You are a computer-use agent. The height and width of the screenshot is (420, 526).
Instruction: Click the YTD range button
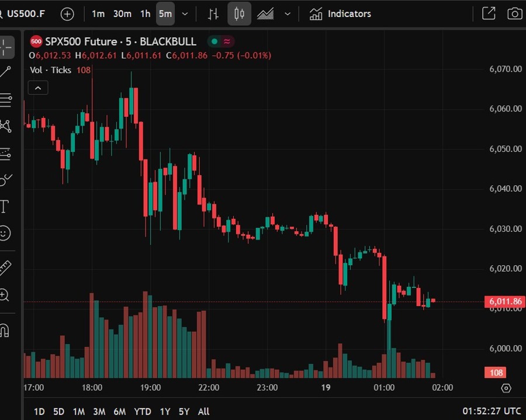143,411
